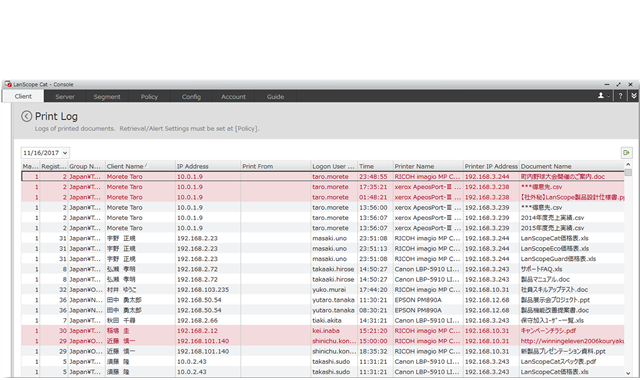
Task: Click the double chevron collapse icon
Action: coord(633,96)
